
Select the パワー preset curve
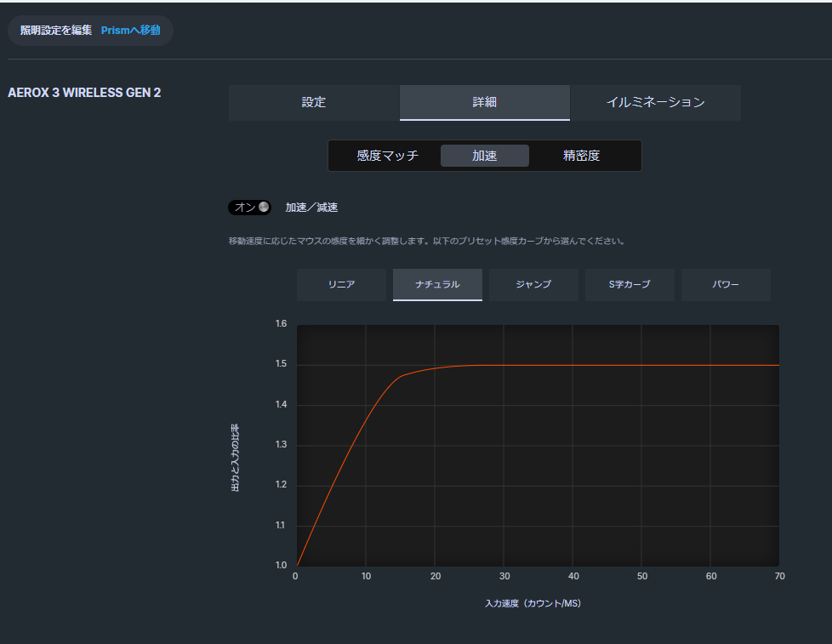click(x=726, y=285)
